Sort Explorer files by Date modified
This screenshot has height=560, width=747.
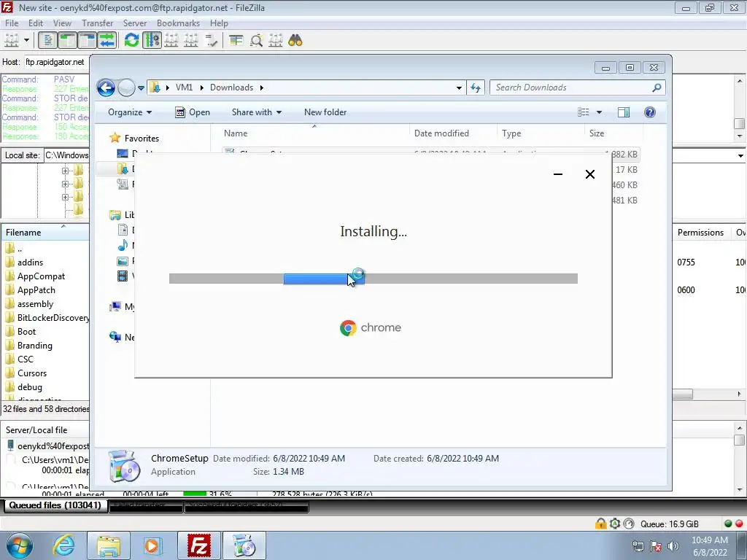point(441,133)
